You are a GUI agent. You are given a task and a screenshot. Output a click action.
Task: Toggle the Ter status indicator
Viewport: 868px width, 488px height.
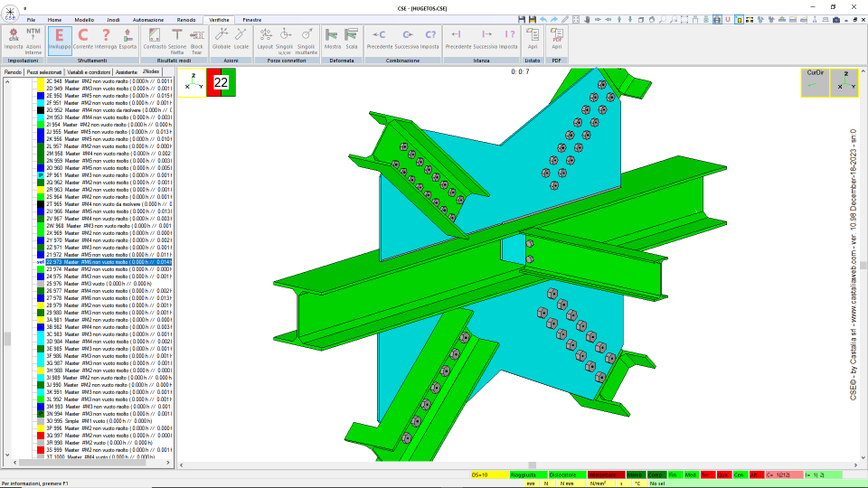point(707,474)
